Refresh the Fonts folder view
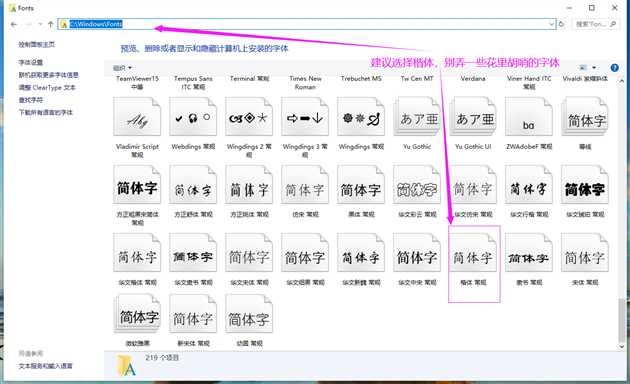The width and height of the screenshot is (630, 384). tap(562, 24)
